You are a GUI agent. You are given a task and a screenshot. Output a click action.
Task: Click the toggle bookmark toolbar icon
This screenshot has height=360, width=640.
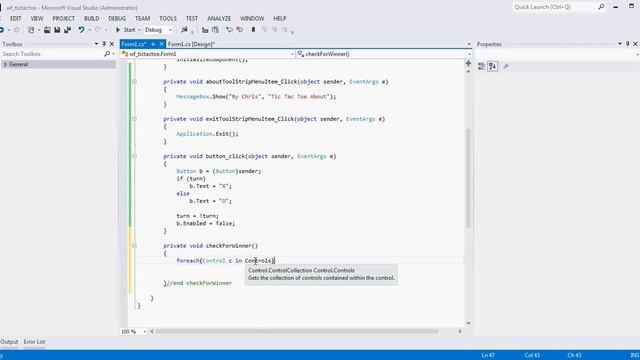(253, 30)
